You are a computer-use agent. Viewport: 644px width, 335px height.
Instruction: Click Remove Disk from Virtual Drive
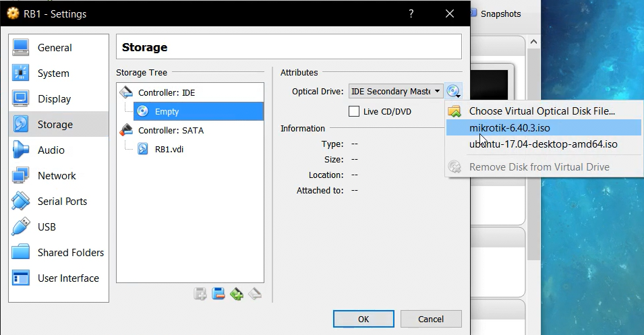tap(544, 166)
